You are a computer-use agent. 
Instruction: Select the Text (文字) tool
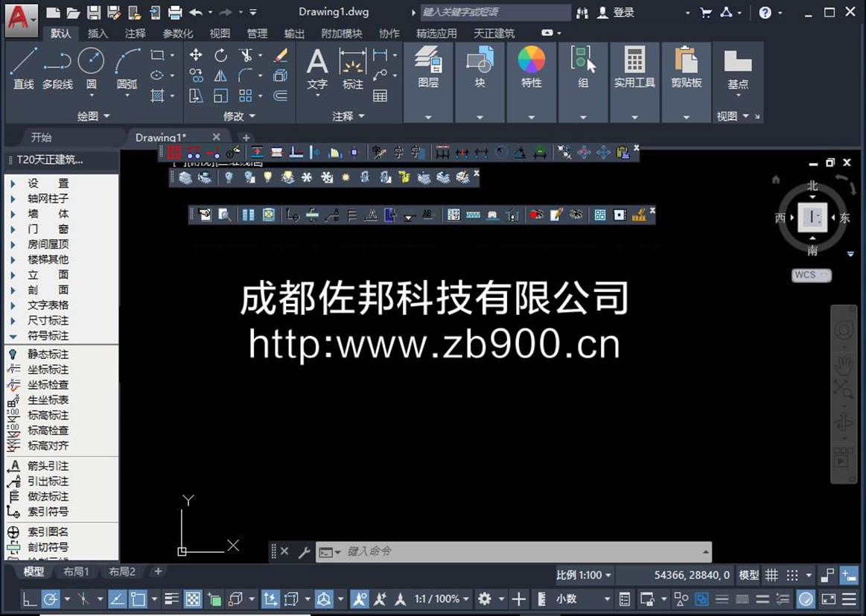(x=317, y=69)
